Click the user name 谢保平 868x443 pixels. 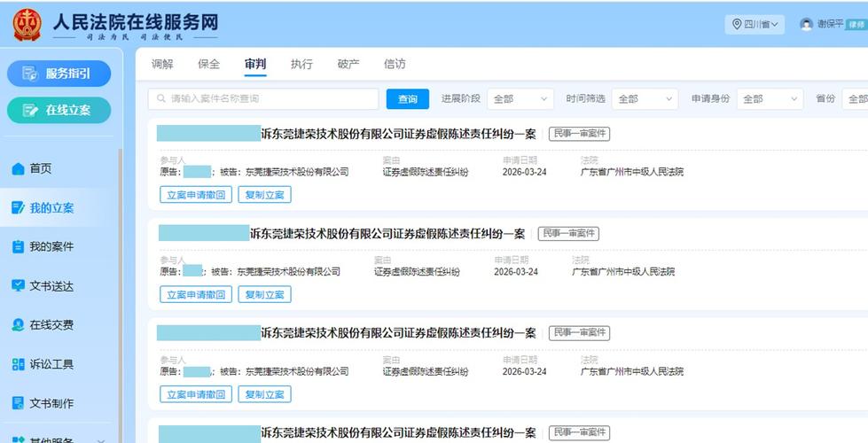(x=831, y=24)
